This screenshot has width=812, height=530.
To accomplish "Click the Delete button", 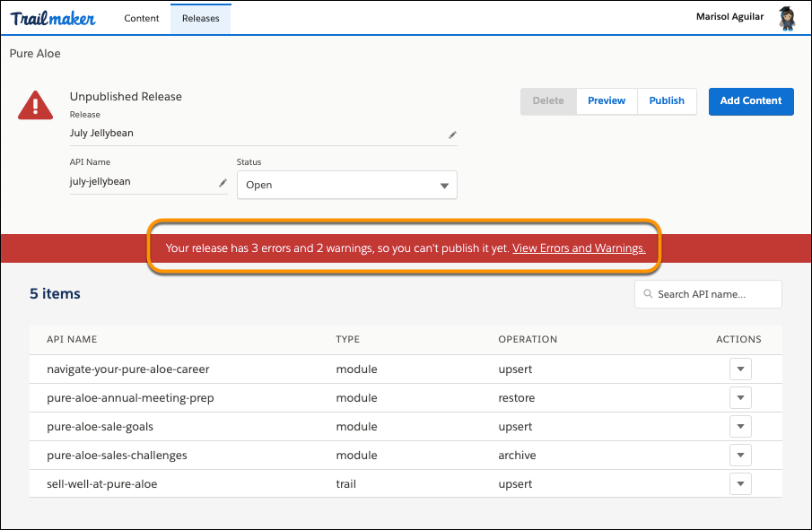I will (x=548, y=100).
